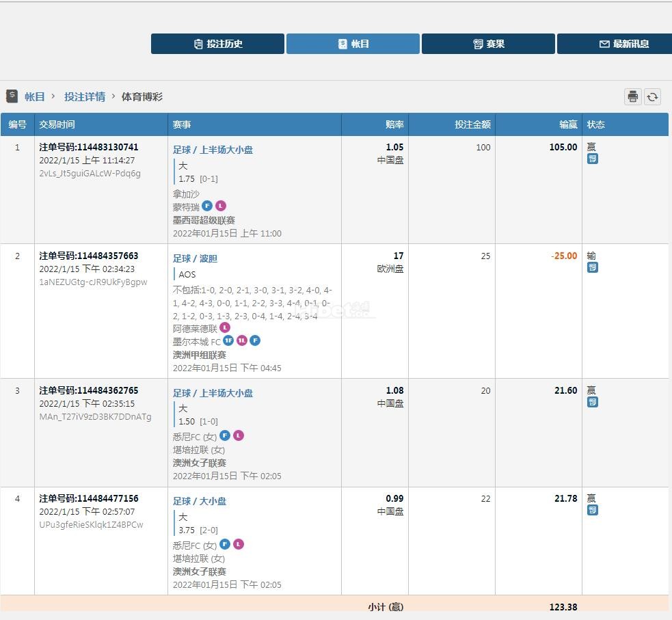This screenshot has height=620, width=672.
Task: Open the receipt icon for losing bet 2
Action: click(592, 267)
